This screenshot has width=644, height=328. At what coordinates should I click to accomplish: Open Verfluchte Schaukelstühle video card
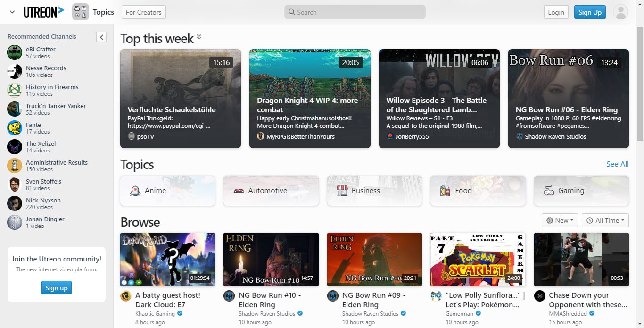[181, 99]
